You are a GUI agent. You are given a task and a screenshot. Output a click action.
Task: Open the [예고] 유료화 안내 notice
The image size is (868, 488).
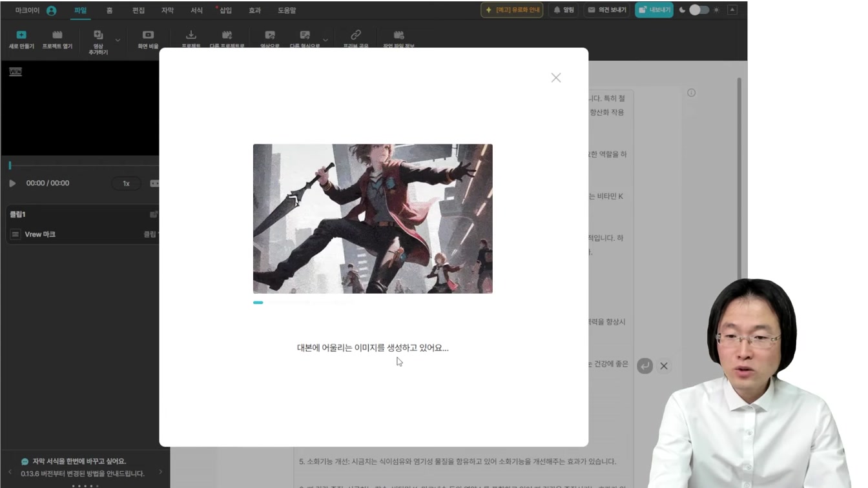tap(512, 10)
